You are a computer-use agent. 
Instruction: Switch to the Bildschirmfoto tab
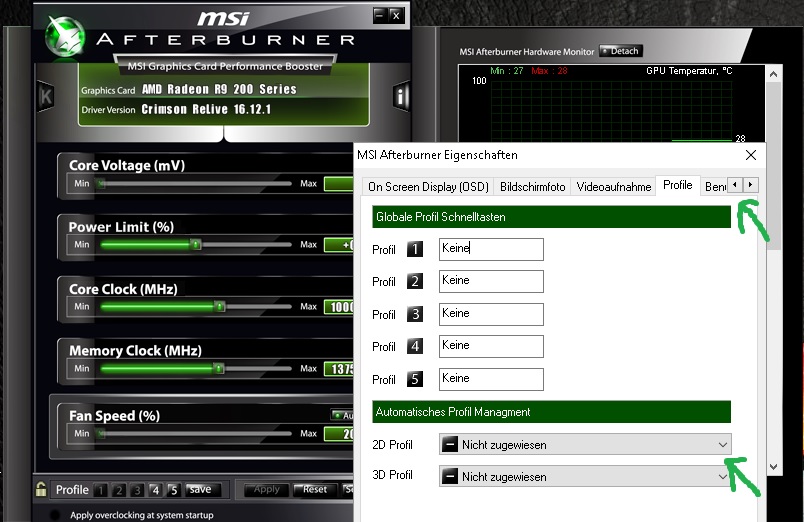(532, 187)
